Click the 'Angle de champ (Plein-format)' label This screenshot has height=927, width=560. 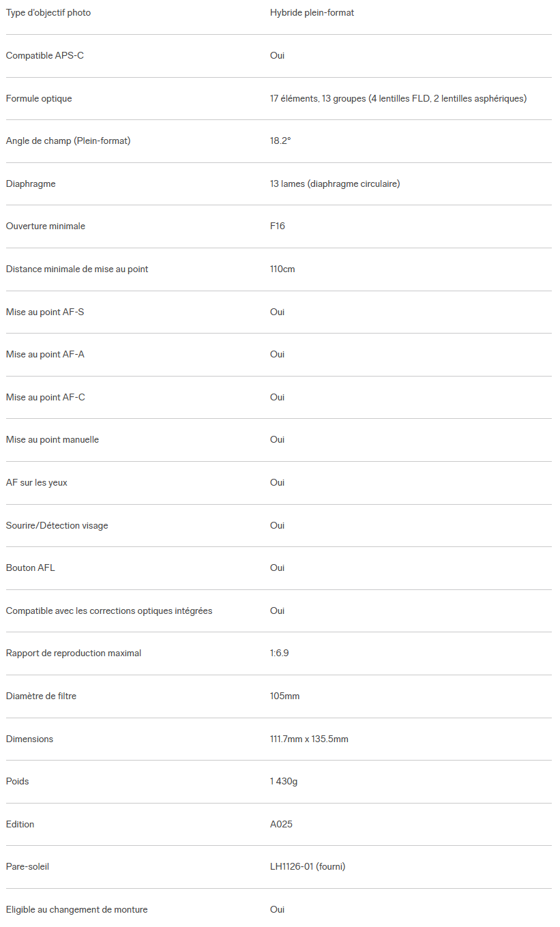[68, 141]
